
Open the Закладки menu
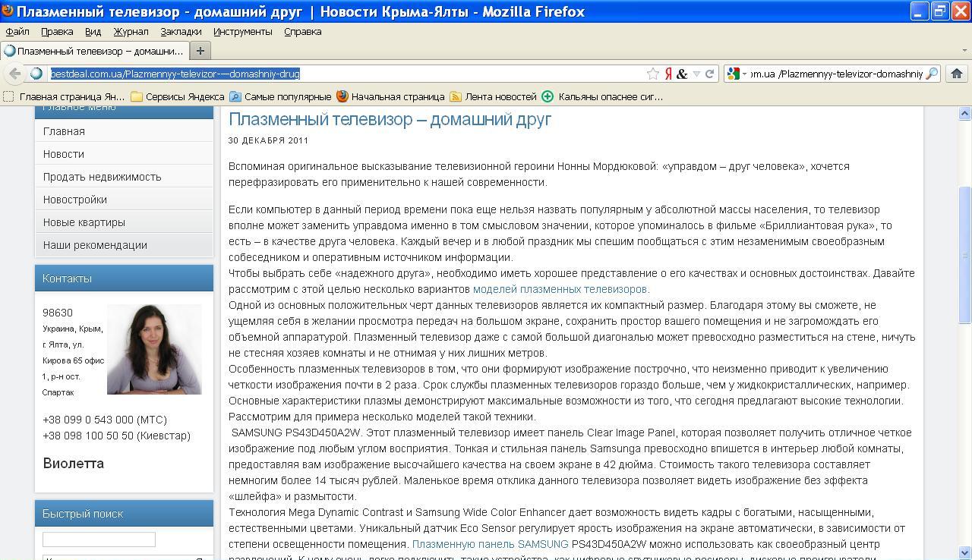181,31
